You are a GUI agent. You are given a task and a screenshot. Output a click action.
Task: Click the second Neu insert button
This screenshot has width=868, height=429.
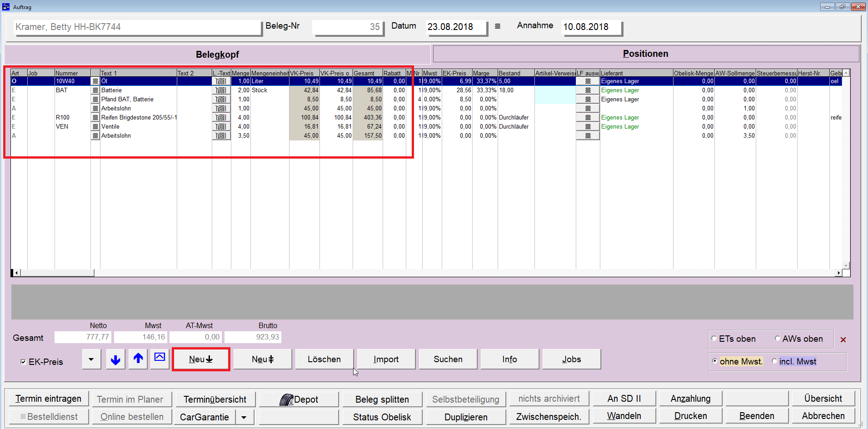[263, 359]
